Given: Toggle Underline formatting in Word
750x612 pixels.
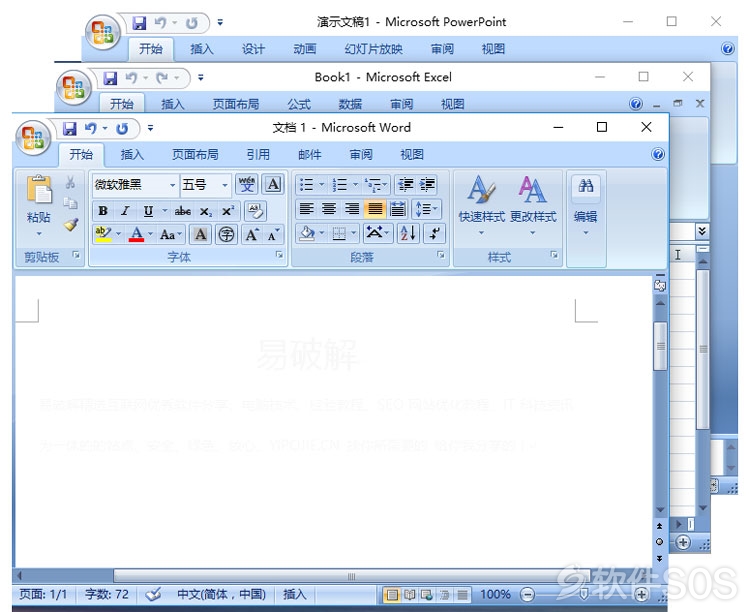Looking at the screenshot, I should (148, 211).
